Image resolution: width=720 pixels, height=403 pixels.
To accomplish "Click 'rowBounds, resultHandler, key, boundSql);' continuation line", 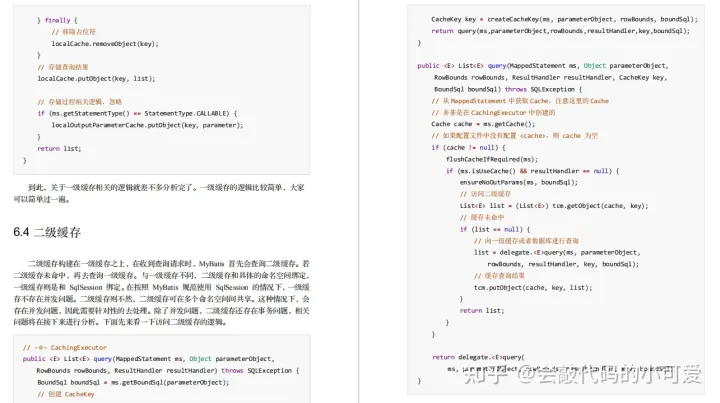I will click(562, 264).
